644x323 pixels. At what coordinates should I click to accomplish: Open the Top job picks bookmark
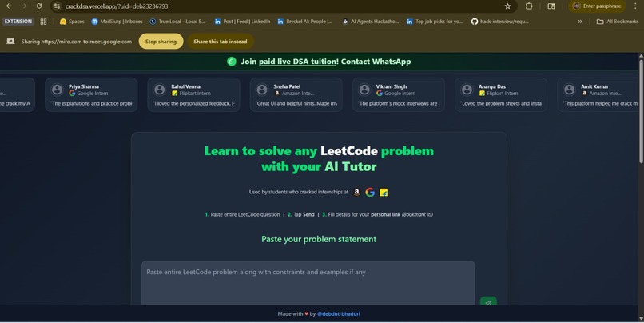point(435,22)
